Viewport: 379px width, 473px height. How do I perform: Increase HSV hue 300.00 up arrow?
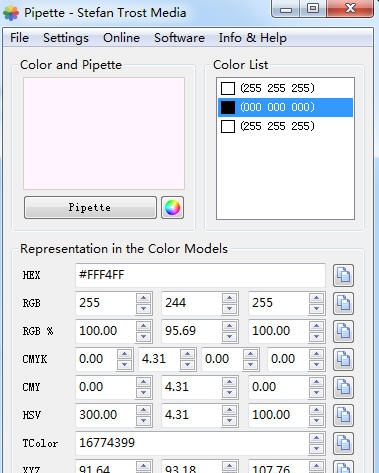point(144,410)
